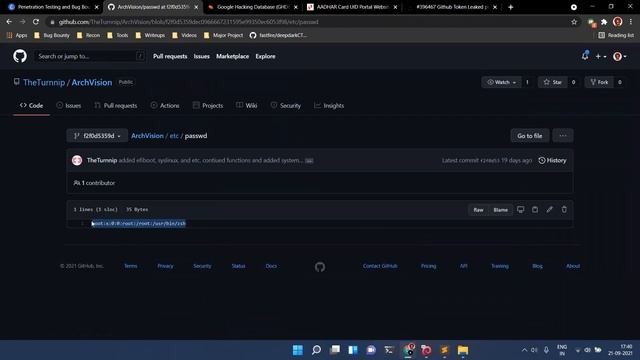This screenshot has width=640, height=360.
Task: Switch to AADHAR Card UID Portal tab
Action: [x=353, y=7]
